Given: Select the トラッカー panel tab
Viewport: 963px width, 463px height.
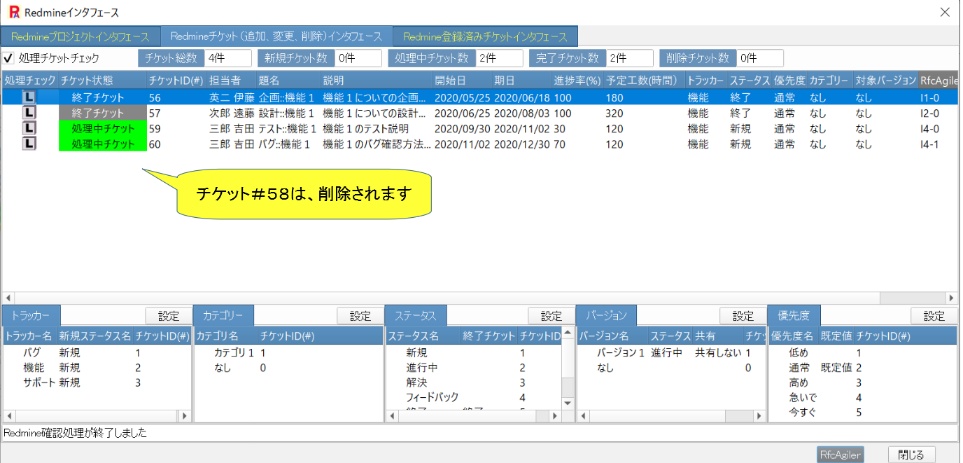Looking at the screenshot, I should click(x=31, y=316).
